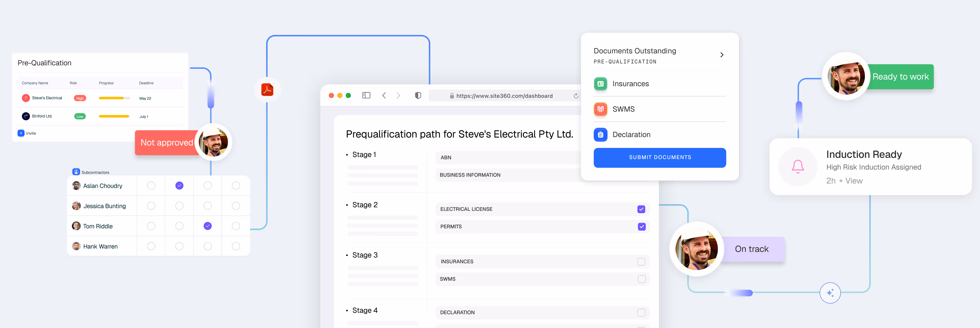
Task: Click the pink notification bell icon
Action: coord(798,167)
